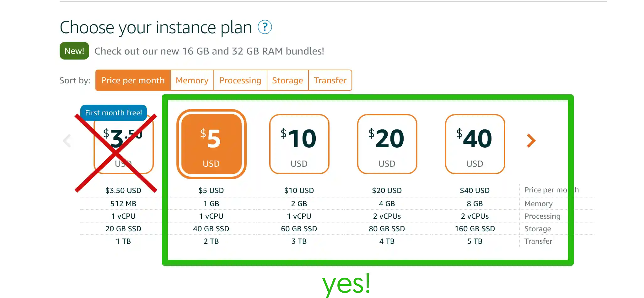644x298 pixels.
Task: Sort plans by Processing
Action: [x=240, y=81]
